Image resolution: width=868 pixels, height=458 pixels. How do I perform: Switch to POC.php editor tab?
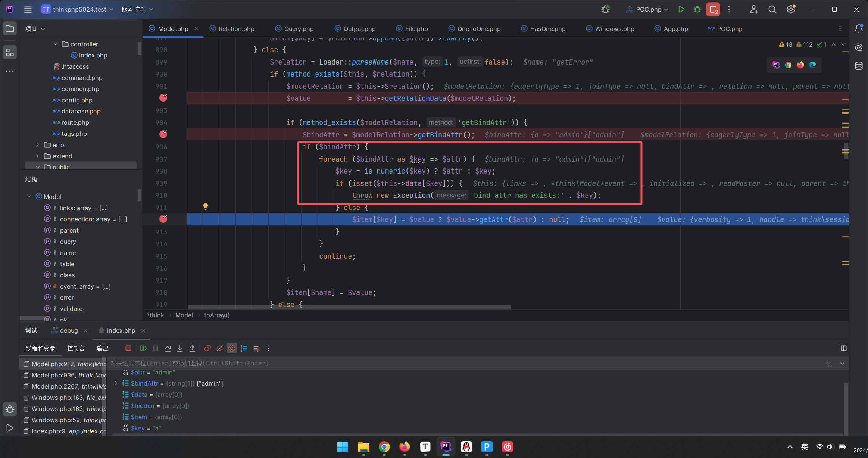[x=725, y=29]
